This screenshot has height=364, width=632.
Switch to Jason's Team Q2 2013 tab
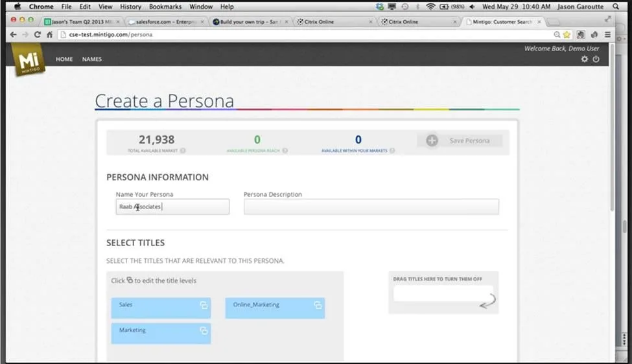tap(82, 22)
